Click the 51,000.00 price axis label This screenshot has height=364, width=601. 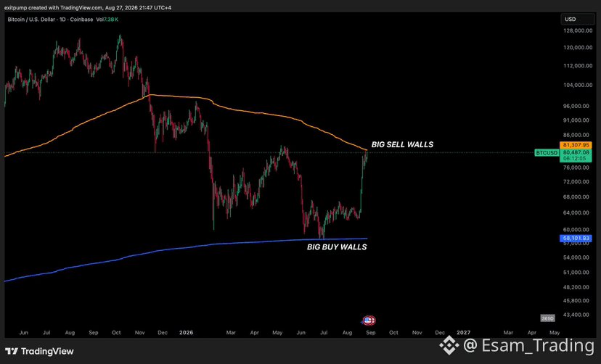pos(578,273)
